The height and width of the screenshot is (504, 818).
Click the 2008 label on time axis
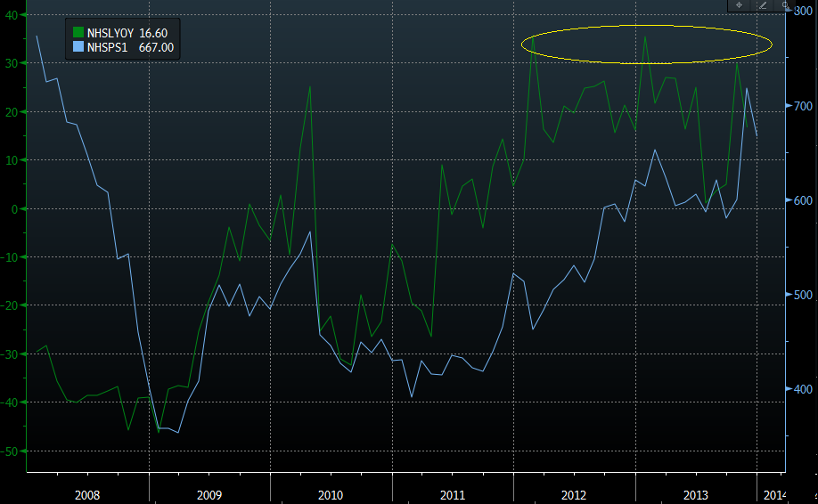87,494
